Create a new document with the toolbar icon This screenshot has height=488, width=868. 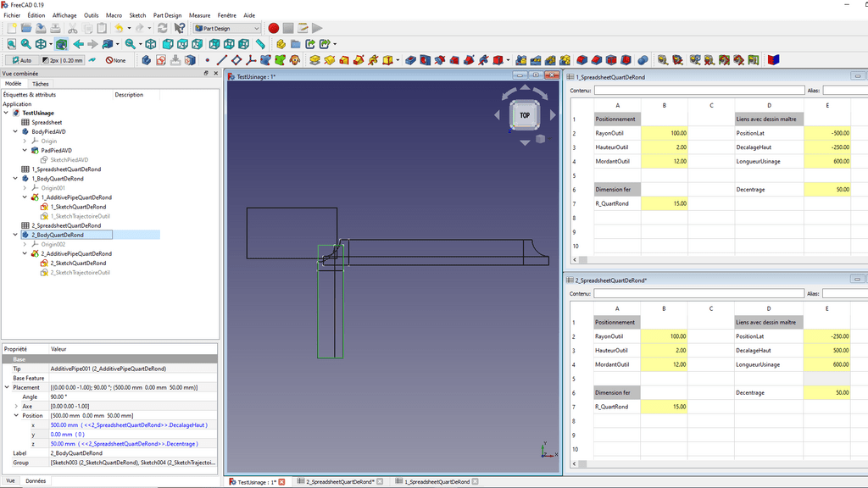[12, 28]
